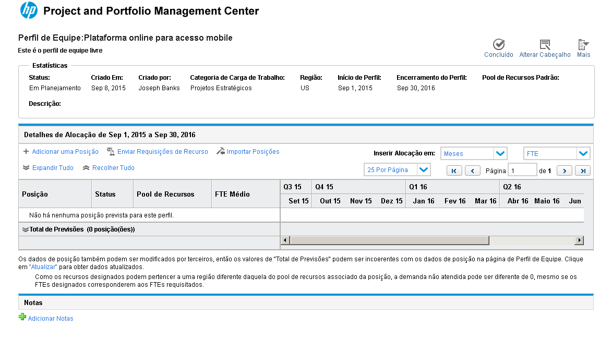Open the 25 Por Página dropdown
The image size is (612, 364).
click(x=423, y=169)
